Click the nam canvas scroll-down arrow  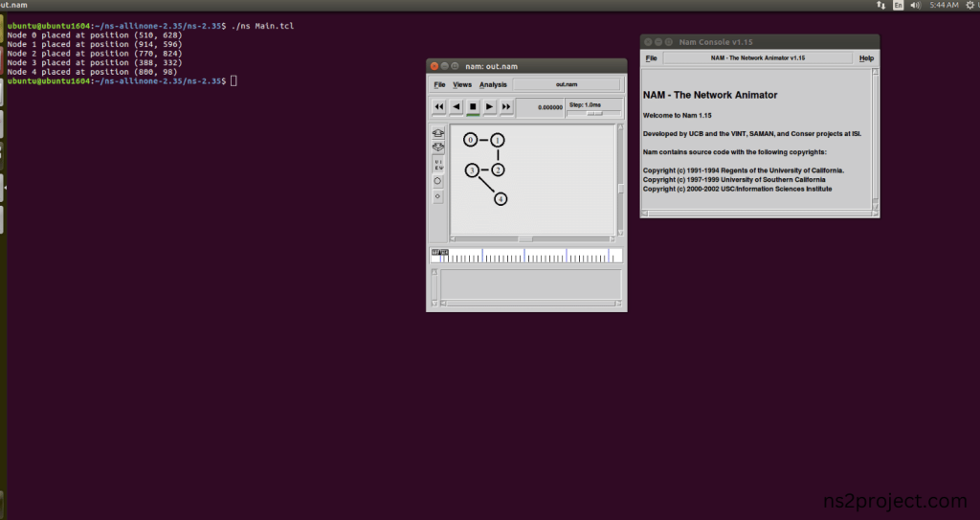pyautogui.click(x=620, y=232)
